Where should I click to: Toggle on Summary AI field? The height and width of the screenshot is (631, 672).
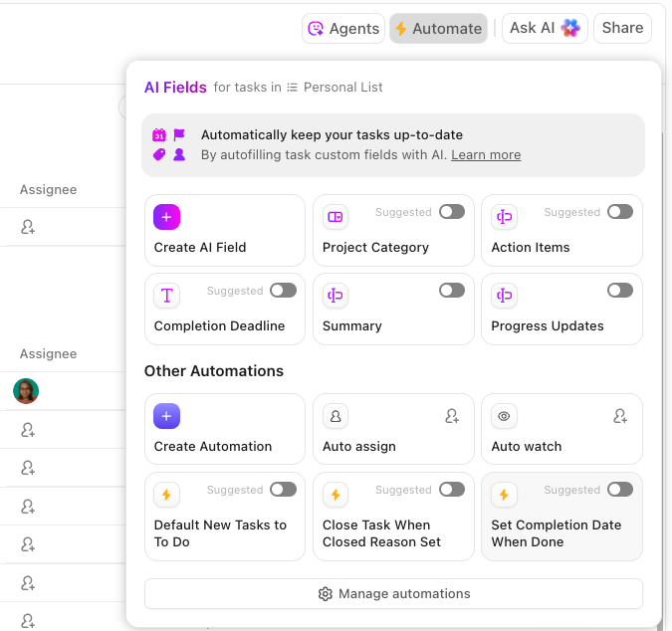pyautogui.click(x=452, y=290)
